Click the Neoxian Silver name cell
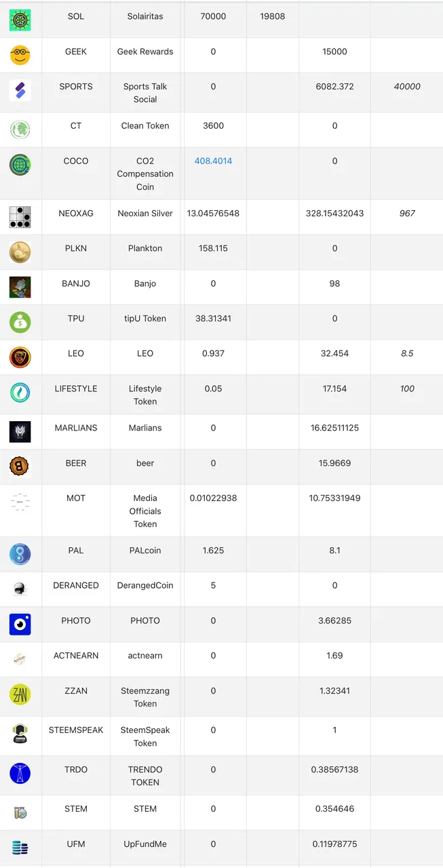The height and width of the screenshot is (868, 443). click(145, 217)
